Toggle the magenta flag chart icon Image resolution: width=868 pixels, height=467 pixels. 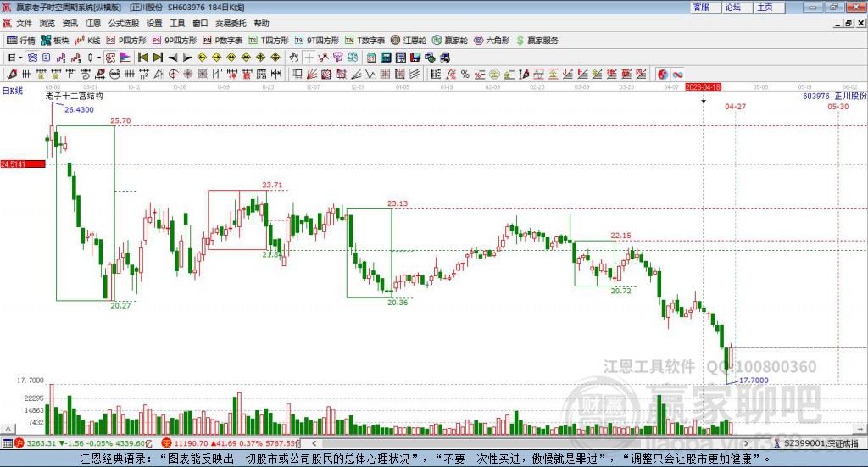coord(125,58)
